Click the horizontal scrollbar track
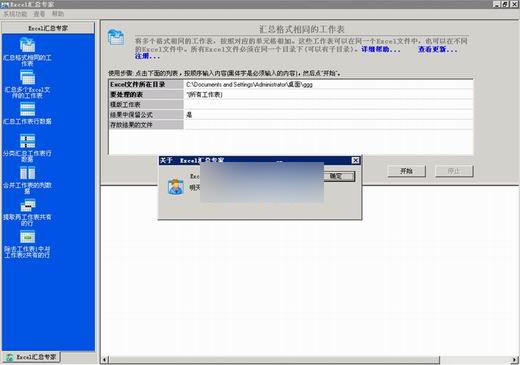The width and height of the screenshot is (520, 365). (476, 360)
